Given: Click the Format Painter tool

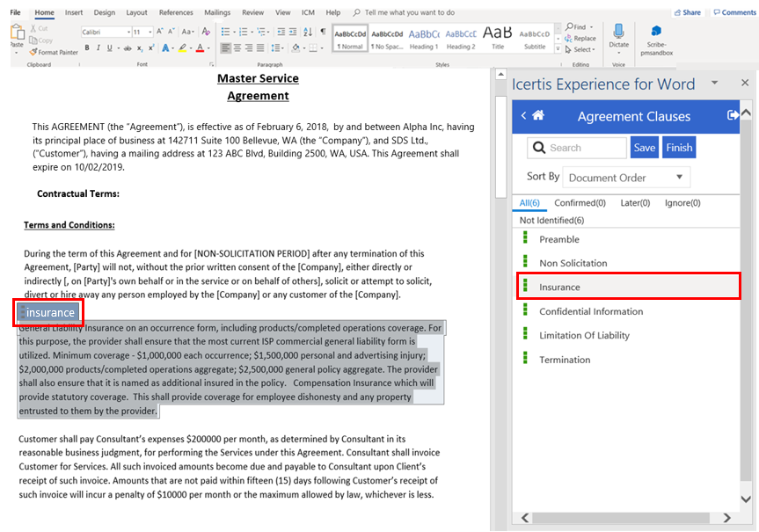Looking at the screenshot, I should (x=54, y=53).
